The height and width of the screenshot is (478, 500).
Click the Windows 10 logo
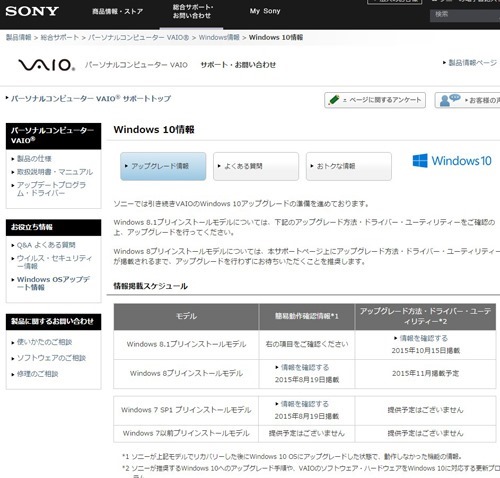point(452,161)
